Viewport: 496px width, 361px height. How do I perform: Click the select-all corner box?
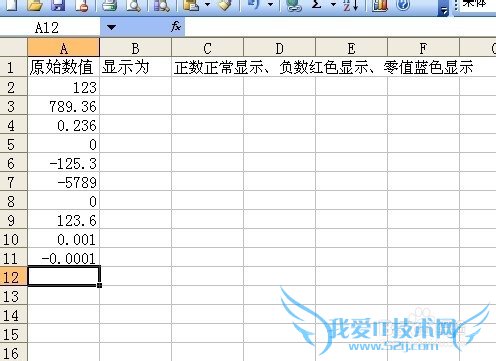coord(13,48)
